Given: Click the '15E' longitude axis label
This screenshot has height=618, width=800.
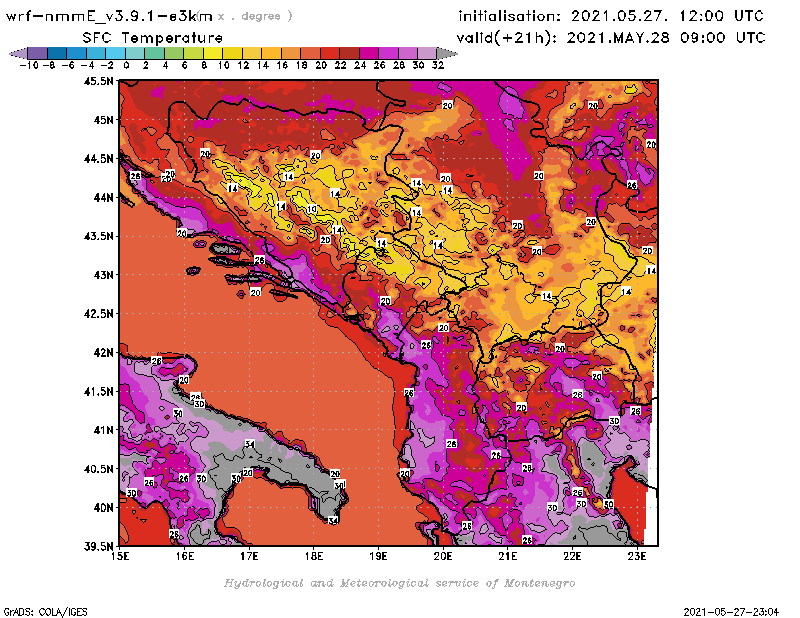Looking at the screenshot, I should [x=120, y=556].
